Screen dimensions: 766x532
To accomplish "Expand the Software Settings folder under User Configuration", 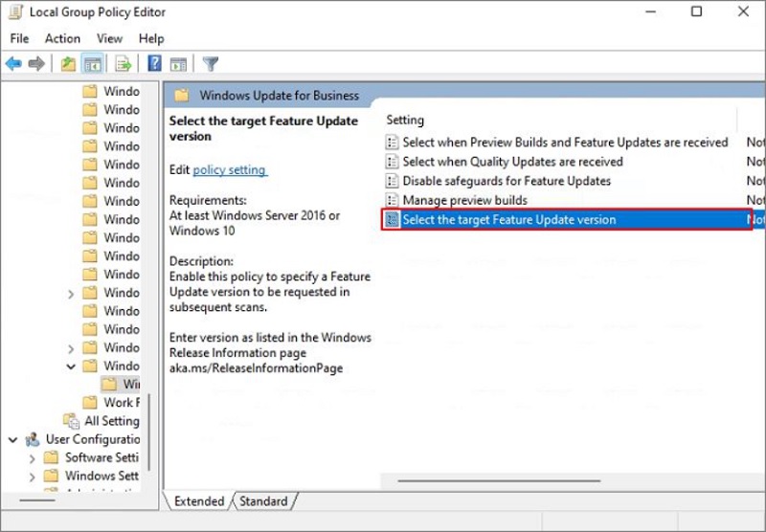I will click(x=32, y=457).
